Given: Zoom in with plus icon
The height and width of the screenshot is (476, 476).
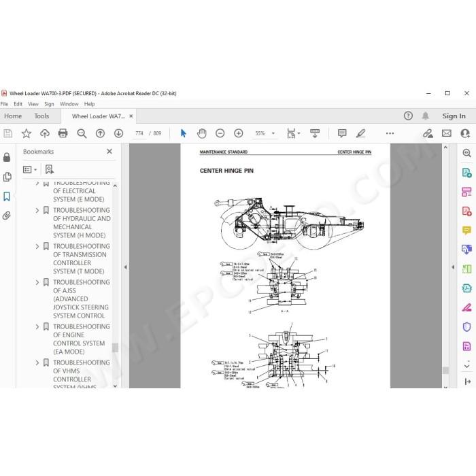Looking at the screenshot, I should 239,133.
